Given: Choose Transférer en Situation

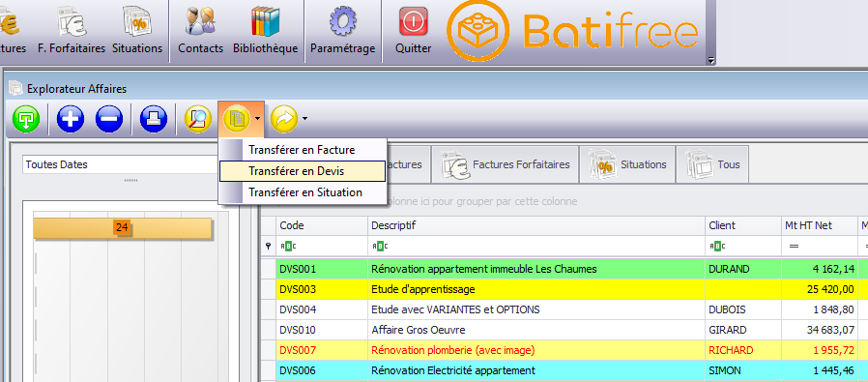Looking at the screenshot, I should pyautogui.click(x=302, y=192).
